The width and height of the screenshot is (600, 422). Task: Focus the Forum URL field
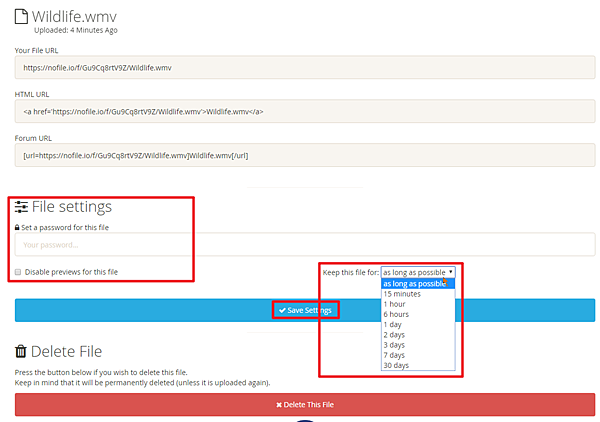coord(305,155)
